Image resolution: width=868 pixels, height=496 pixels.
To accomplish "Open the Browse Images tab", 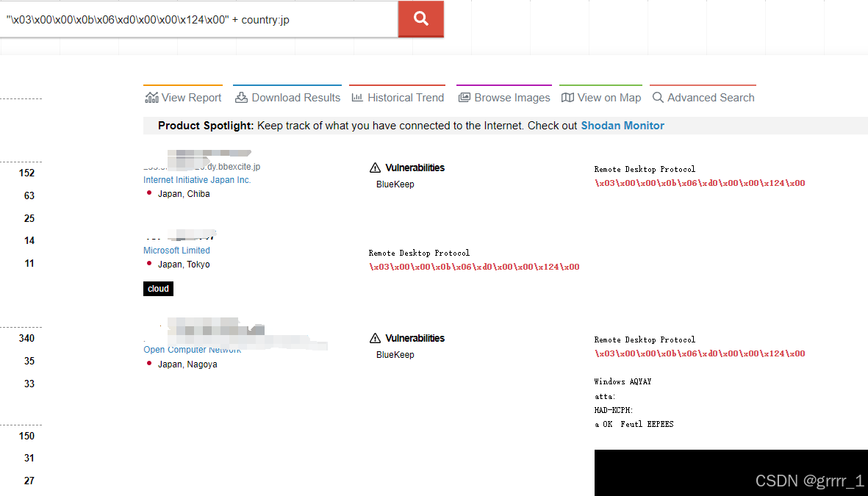I will coord(503,98).
